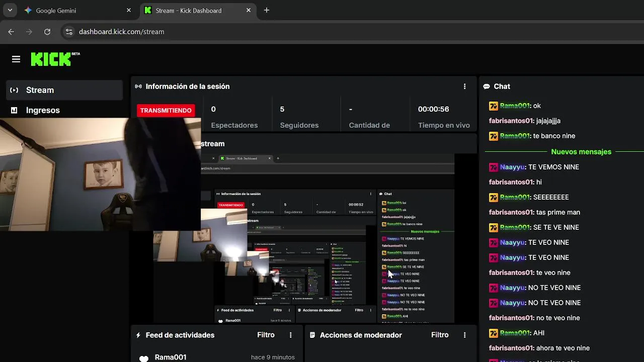Click the browser forward arrow
Viewport: 644px width, 362px height.
pyautogui.click(x=29, y=32)
